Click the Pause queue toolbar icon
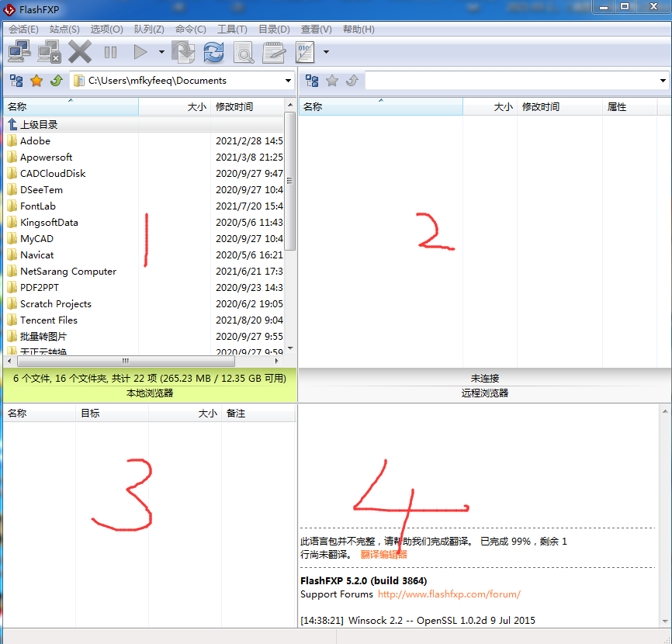 tap(110, 52)
